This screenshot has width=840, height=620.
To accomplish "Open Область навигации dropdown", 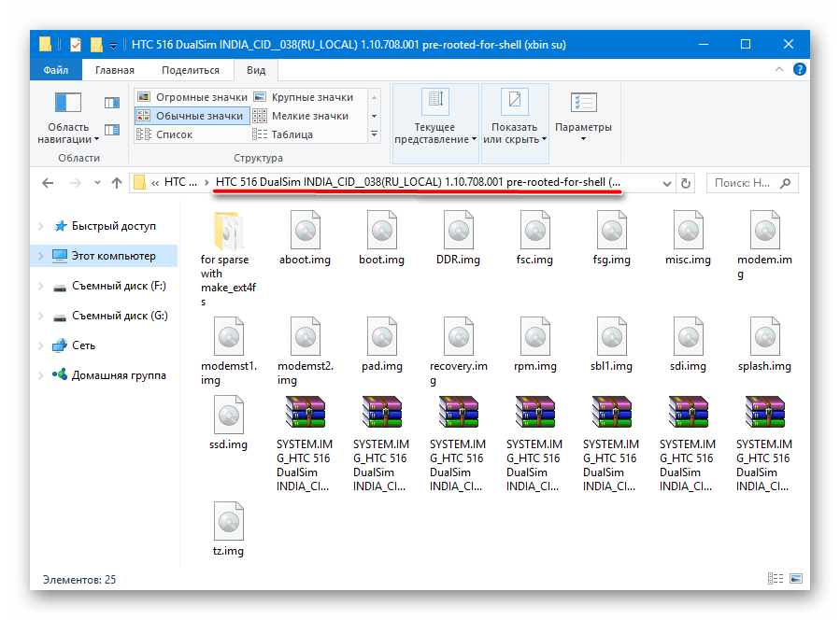I will coord(68,118).
